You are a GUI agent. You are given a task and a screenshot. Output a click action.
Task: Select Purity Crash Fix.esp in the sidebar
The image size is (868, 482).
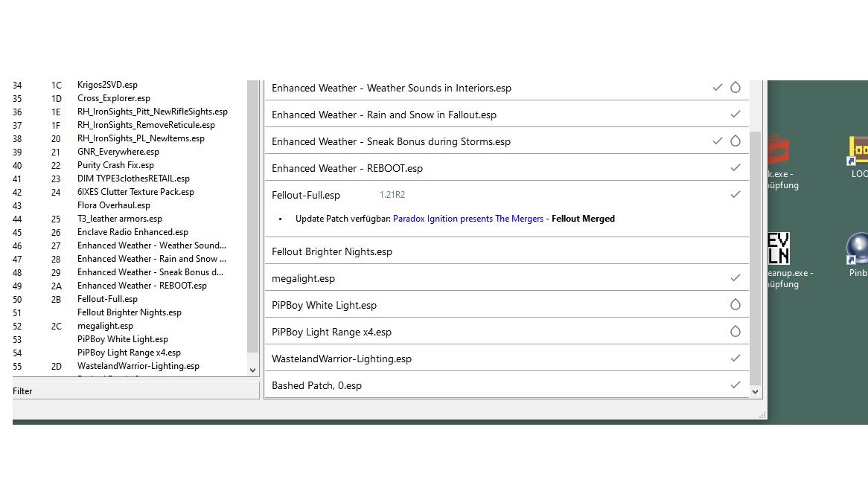click(x=115, y=165)
